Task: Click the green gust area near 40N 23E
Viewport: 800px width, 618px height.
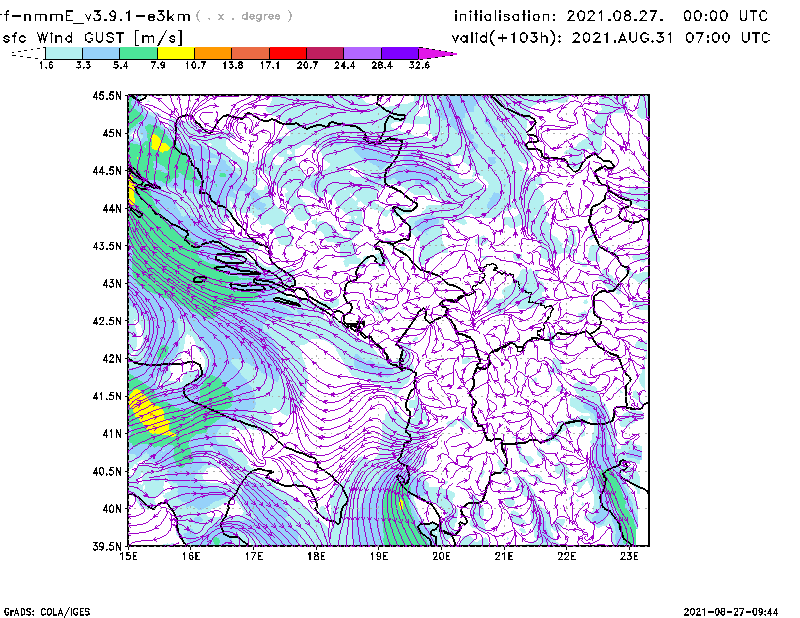Action: coord(620,507)
